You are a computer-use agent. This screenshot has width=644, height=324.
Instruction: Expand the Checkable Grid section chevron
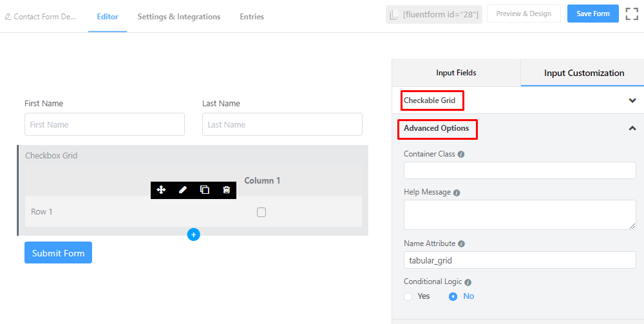[632, 100]
